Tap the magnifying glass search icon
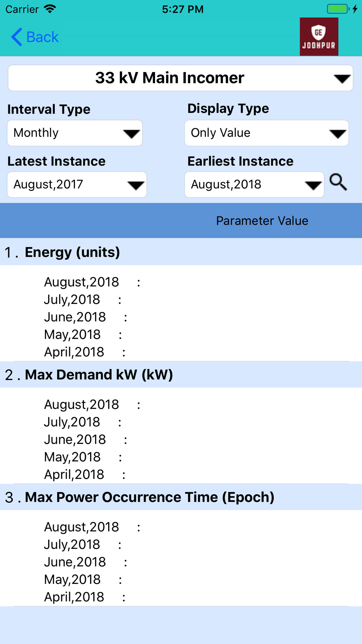362x644 pixels. [x=338, y=182]
